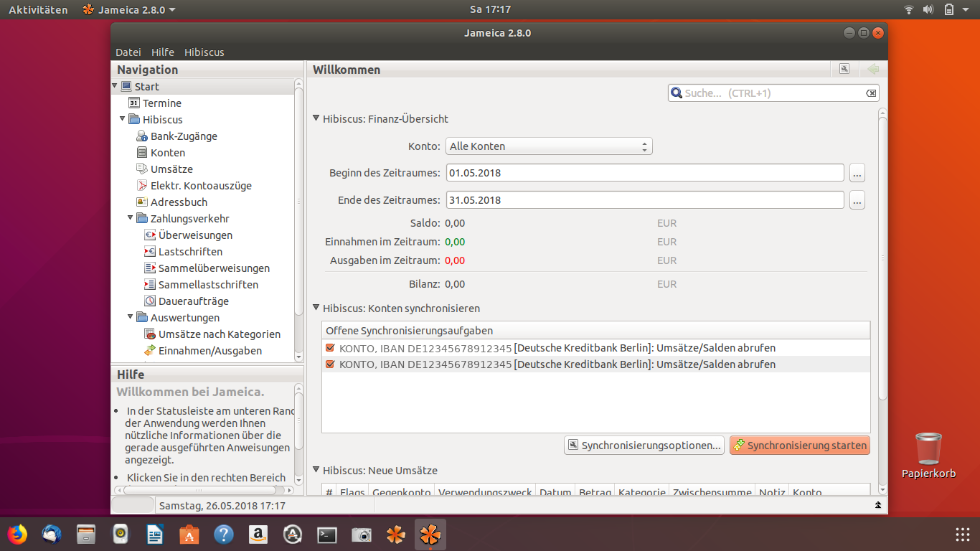
Task: Click the double-arrow icon in the status bar
Action: (x=877, y=506)
